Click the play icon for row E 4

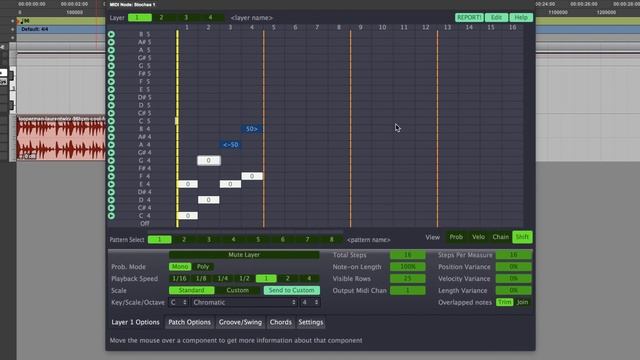(111, 184)
